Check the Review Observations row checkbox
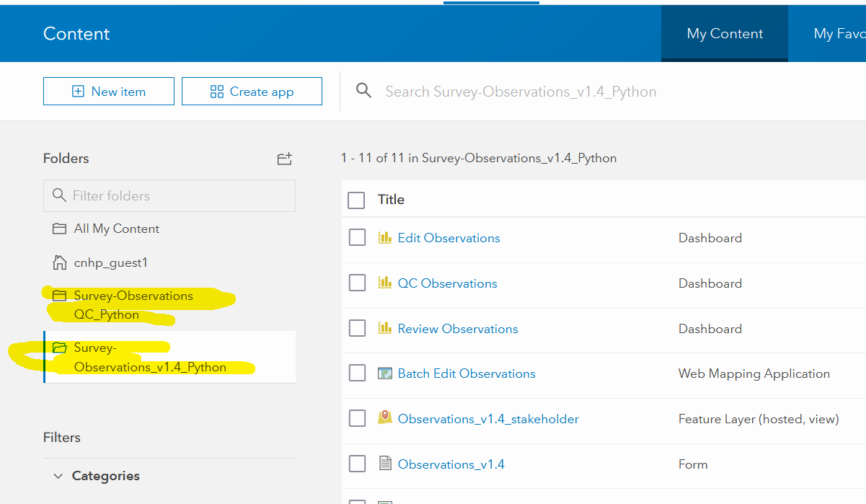 pyautogui.click(x=357, y=328)
